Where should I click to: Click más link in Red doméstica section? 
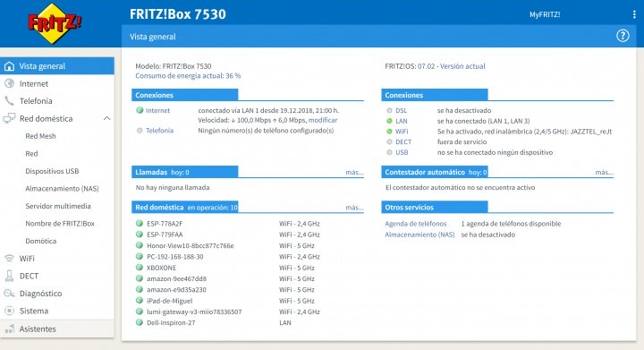(354, 208)
